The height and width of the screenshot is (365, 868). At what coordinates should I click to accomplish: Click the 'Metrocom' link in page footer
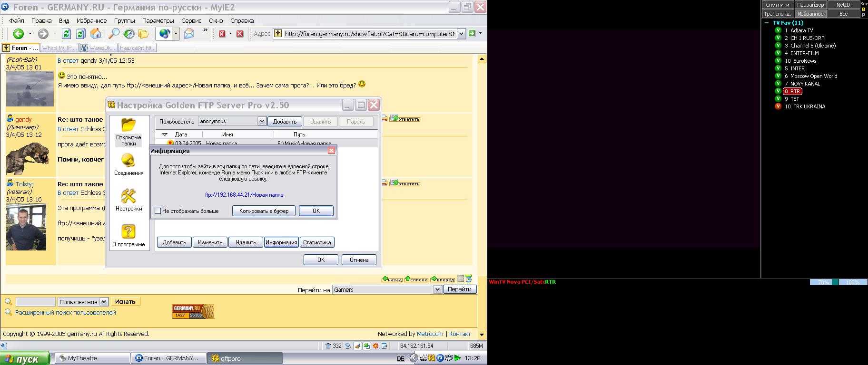click(x=430, y=334)
